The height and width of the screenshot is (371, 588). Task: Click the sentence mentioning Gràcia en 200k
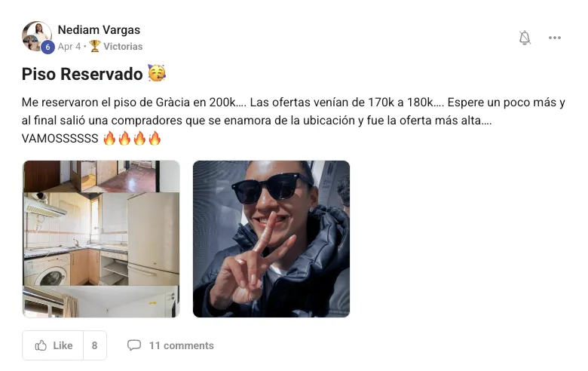click(134, 103)
